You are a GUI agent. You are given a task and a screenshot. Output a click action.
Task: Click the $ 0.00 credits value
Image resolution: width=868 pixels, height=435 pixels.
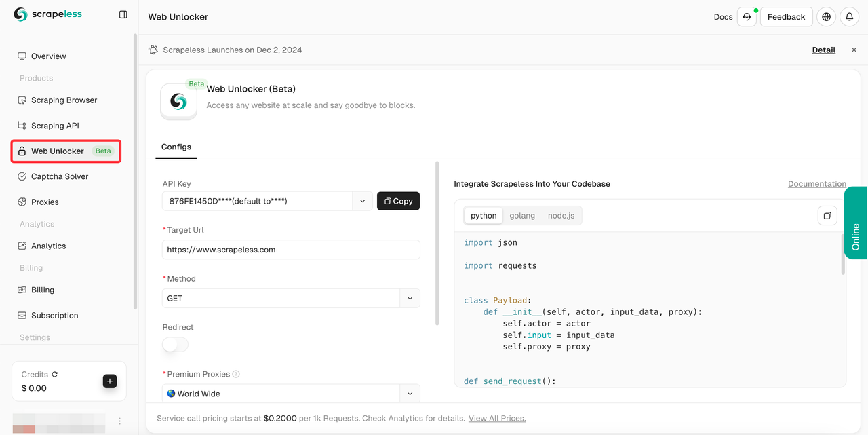pyautogui.click(x=34, y=388)
